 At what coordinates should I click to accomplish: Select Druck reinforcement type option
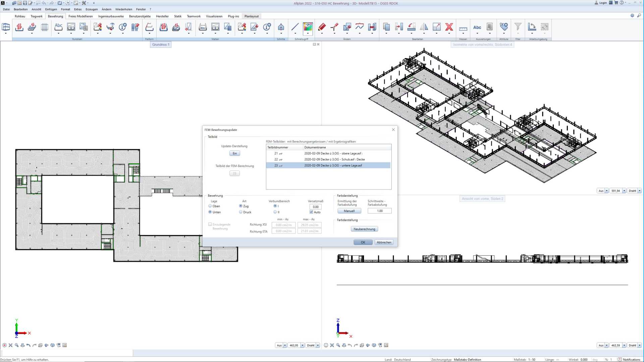click(x=241, y=212)
